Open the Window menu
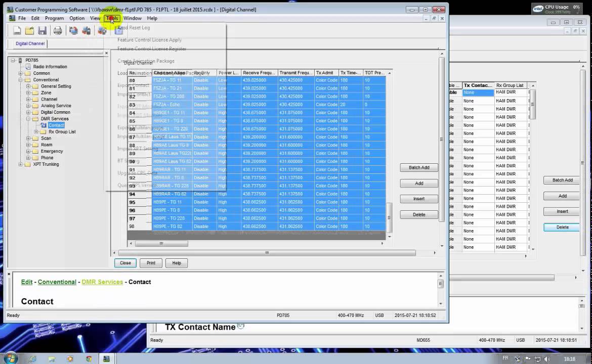Screen dimensions: 592x364 [133, 18]
